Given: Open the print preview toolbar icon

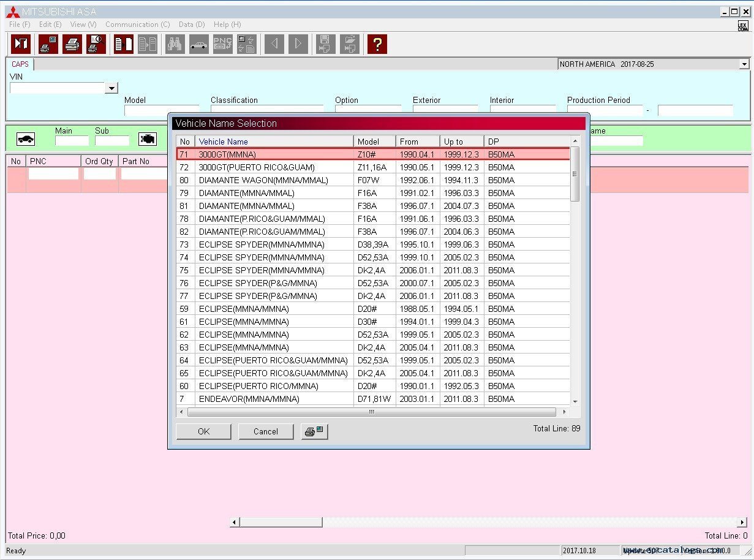Looking at the screenshot, I should (x=96, y=44).
